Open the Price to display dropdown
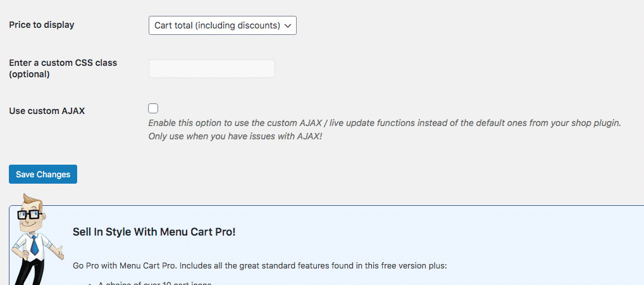Viewport: 644px width, 285px height. click(222, 25)
